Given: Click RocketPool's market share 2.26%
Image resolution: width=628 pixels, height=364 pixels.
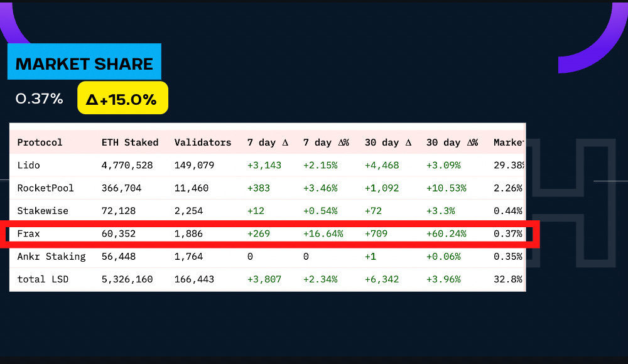Looking at the screenshot, I should 508,188.
